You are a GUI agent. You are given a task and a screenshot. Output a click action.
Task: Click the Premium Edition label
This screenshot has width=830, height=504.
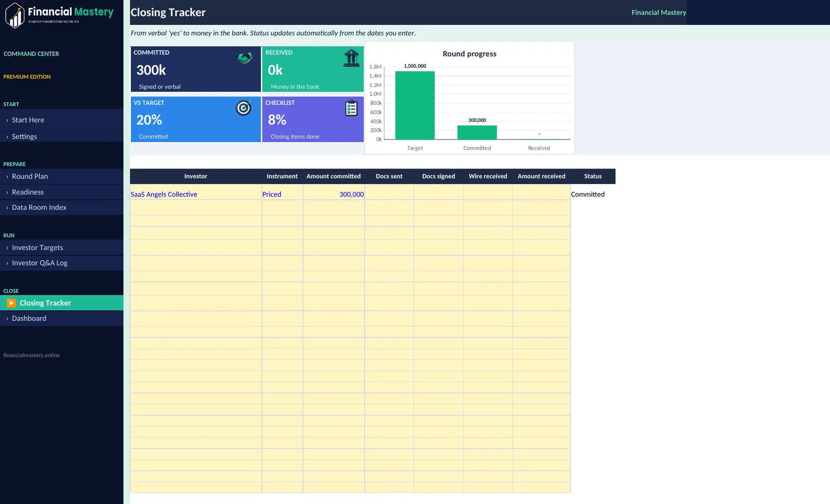tap(27, 77)
